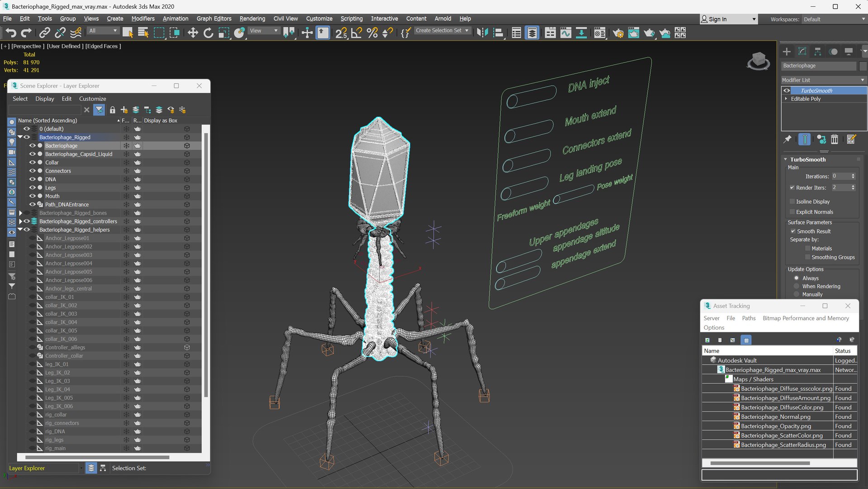The width and height of the screenshot is (868, 489).
Task: Uncheck Smooth Result checkbox
Action: pos(793,231)
